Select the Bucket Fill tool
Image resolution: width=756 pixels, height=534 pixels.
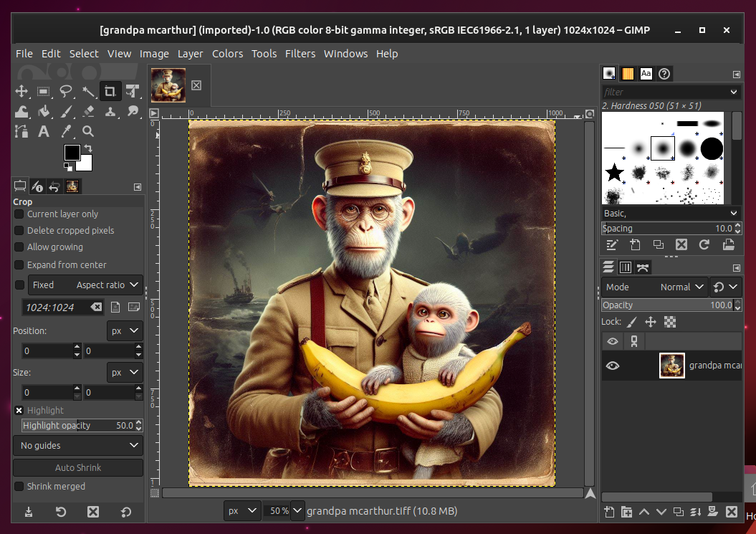point(44,111)
